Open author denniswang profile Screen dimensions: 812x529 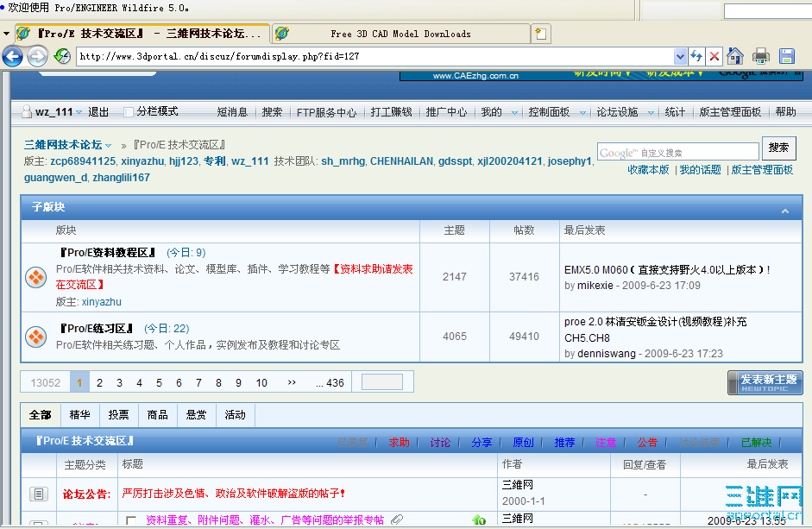coord(607,353)
